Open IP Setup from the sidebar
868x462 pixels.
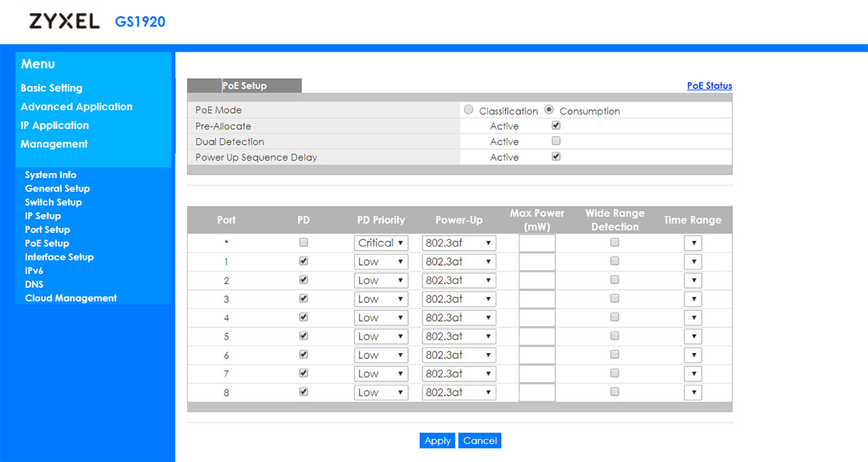43,216
